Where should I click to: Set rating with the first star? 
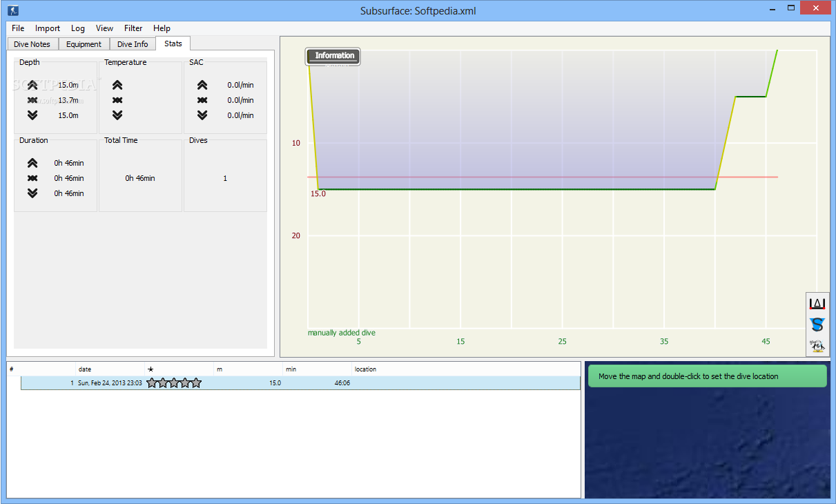point(152,382)
